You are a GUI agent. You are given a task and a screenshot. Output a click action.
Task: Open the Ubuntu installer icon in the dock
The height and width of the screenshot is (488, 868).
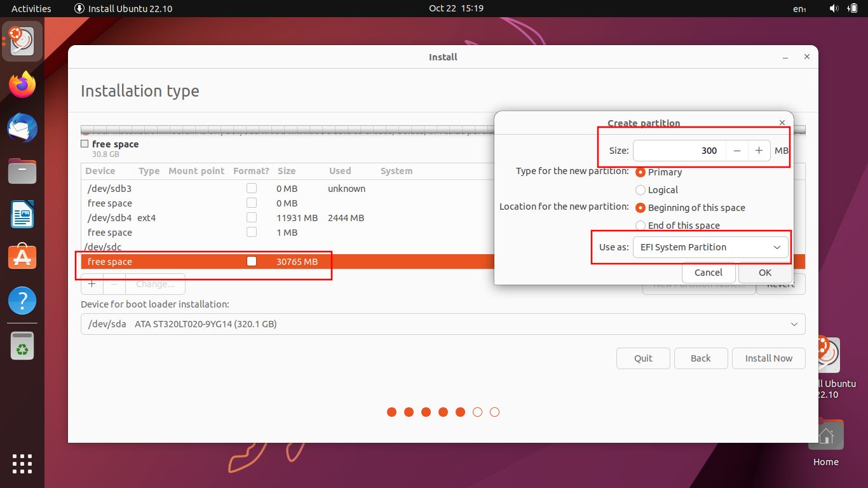click(x=22, y=41)
